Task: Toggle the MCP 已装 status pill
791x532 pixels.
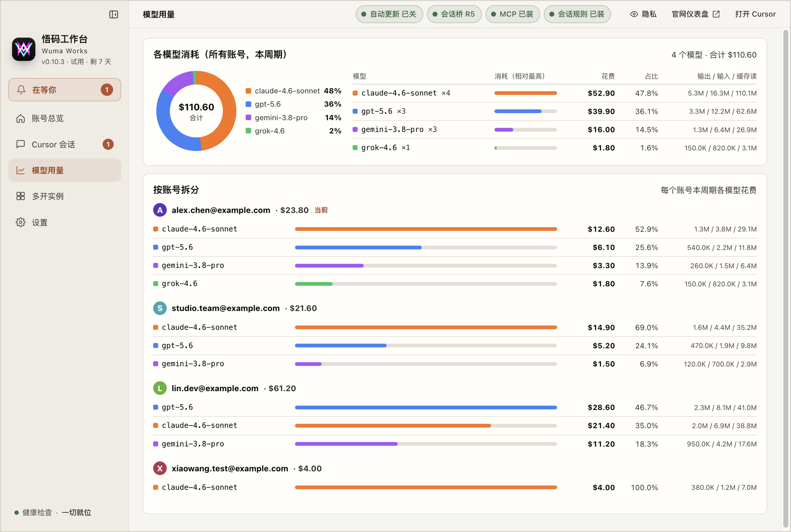Action: 513,14
